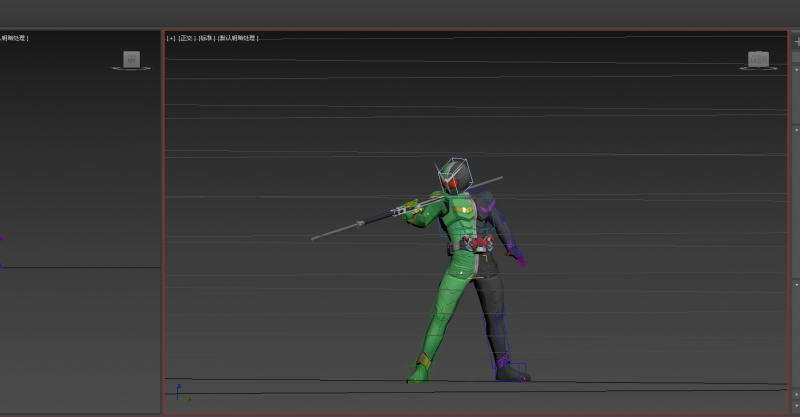Select the green chest armor
This screenshot has height=417, width=800.
tap(460, 215)
